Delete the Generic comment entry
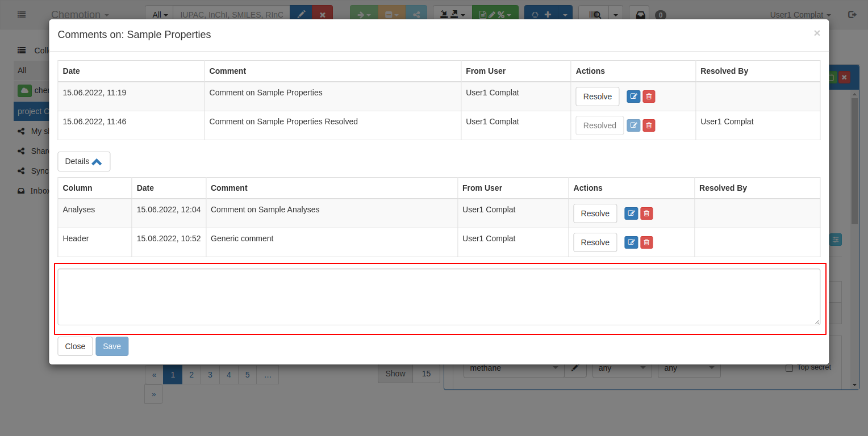 tap(646, 242)
